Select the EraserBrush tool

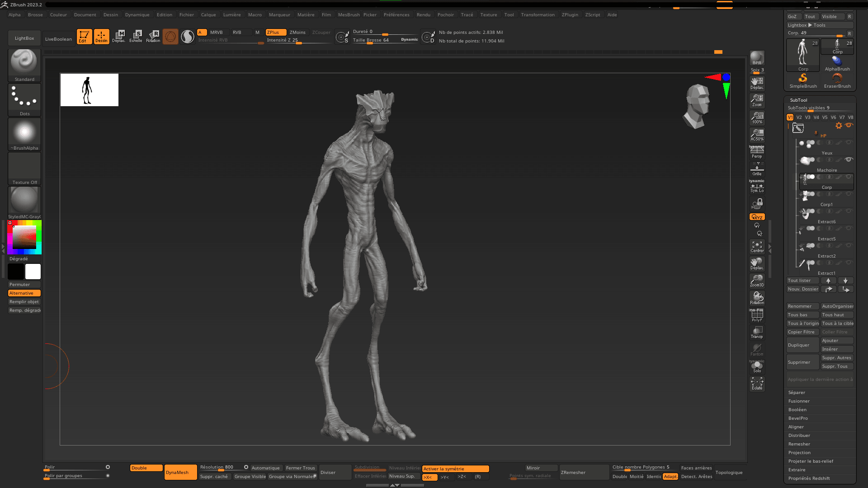(837, 81)
